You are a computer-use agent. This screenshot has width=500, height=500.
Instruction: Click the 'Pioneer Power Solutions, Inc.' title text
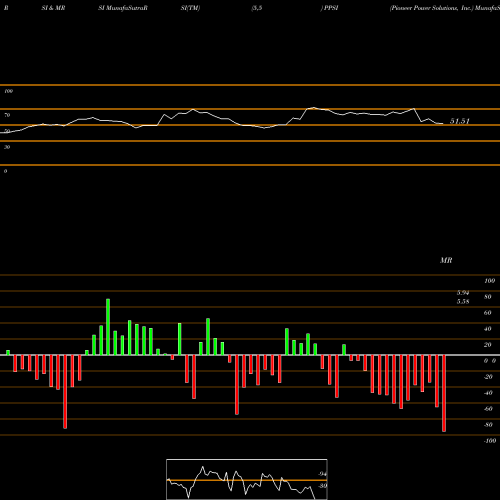[x=431, y=8]
